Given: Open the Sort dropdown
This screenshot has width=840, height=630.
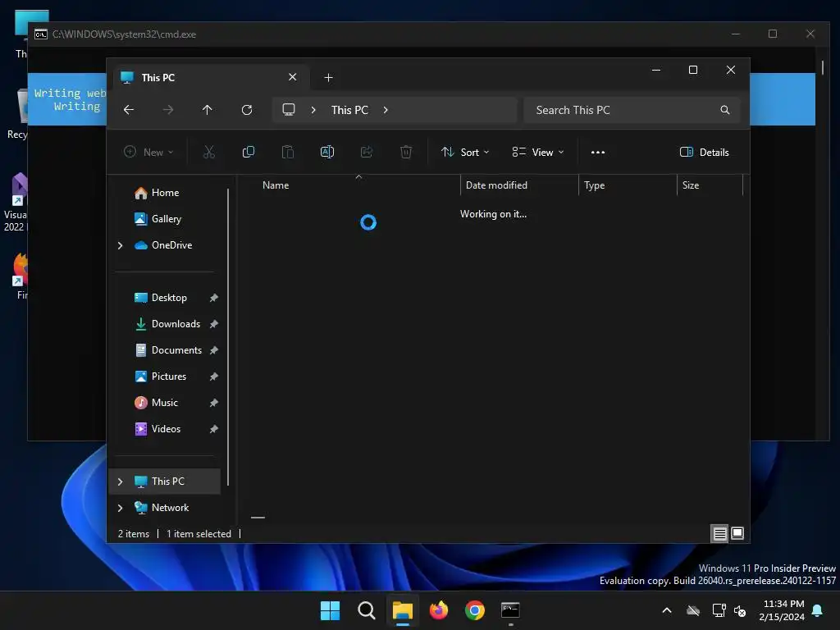Looking at the screenshot, I should 465,152.
